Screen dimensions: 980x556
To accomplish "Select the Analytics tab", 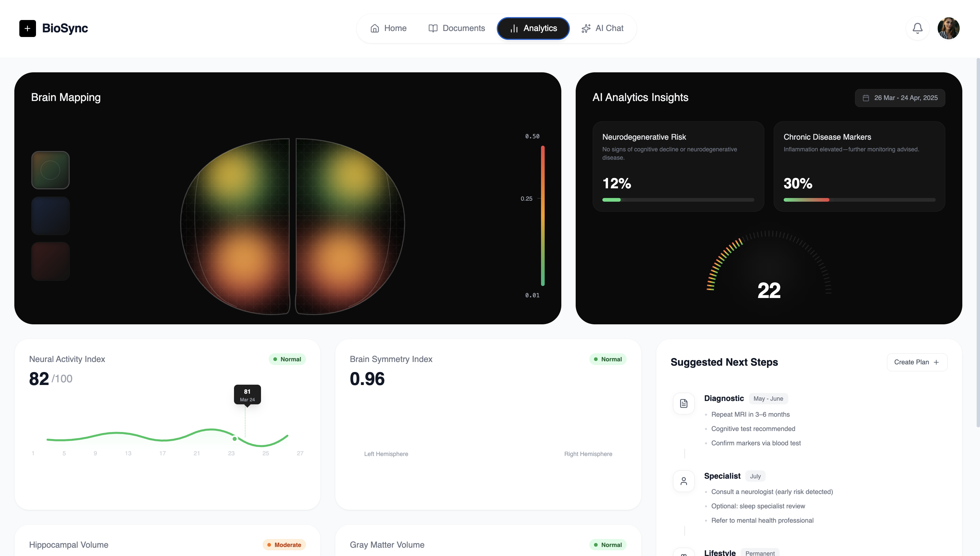I will click(x=533, y=28).
